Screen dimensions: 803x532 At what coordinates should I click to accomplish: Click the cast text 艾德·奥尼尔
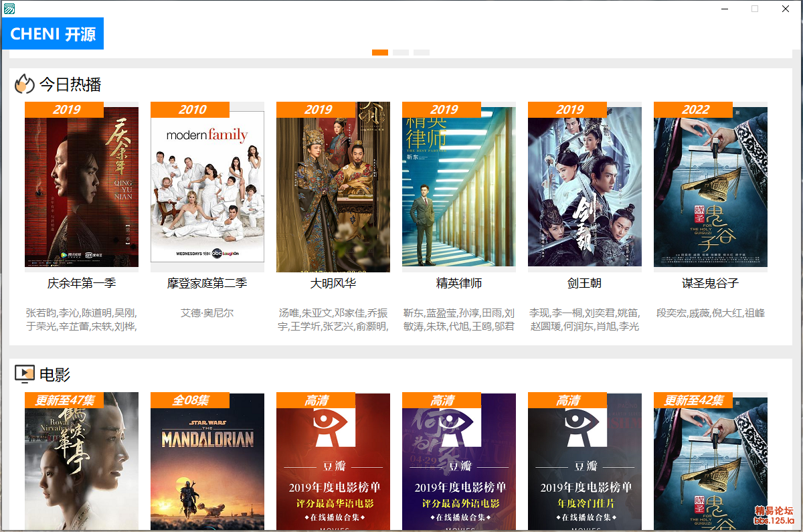tap(207, 313)
